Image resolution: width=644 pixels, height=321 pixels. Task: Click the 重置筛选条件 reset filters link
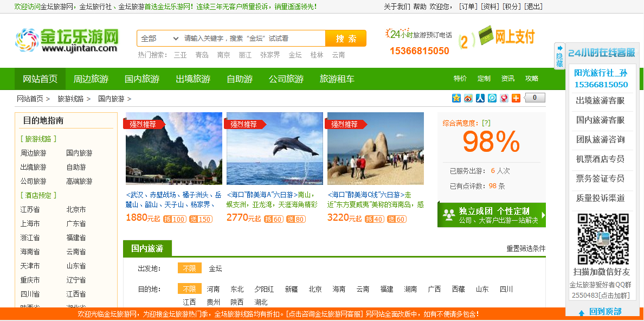pyautogui.click(x=526, y=248)
